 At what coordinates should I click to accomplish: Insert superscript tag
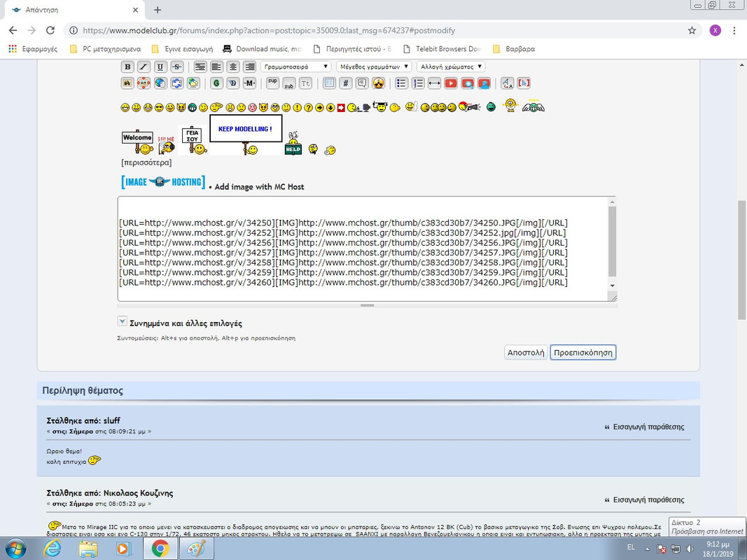pos(272,83)
